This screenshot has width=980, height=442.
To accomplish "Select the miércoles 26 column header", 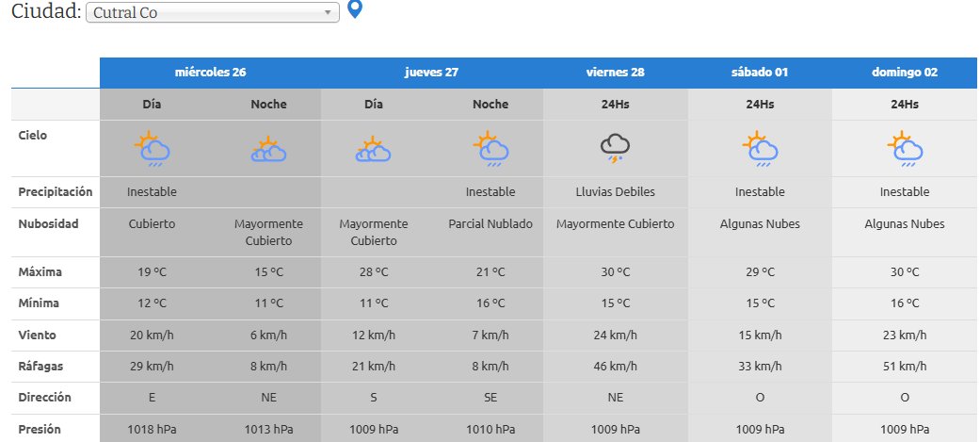I will 210,73.
